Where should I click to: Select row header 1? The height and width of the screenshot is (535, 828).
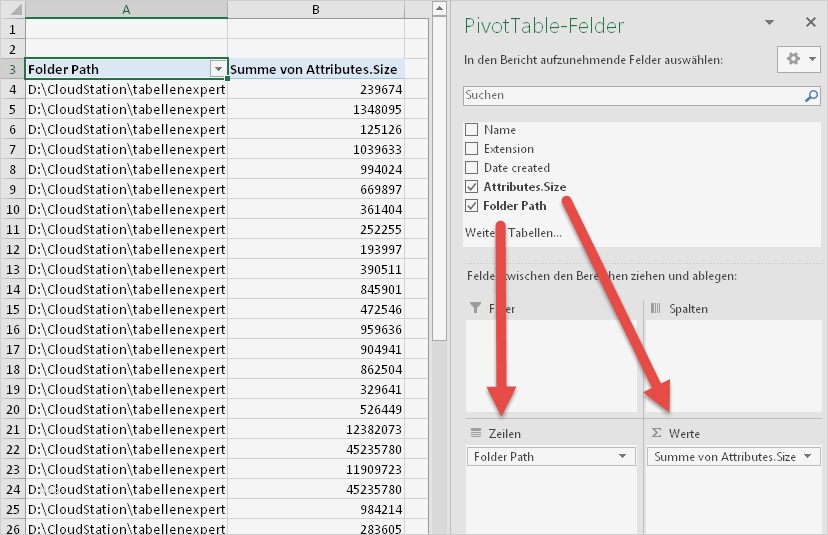(x=13, y=29)
